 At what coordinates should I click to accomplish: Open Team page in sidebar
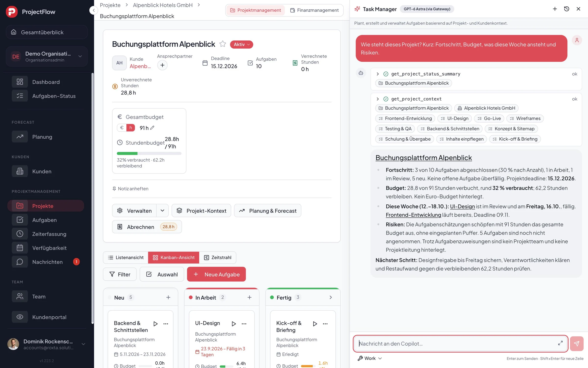coord(46,296)
